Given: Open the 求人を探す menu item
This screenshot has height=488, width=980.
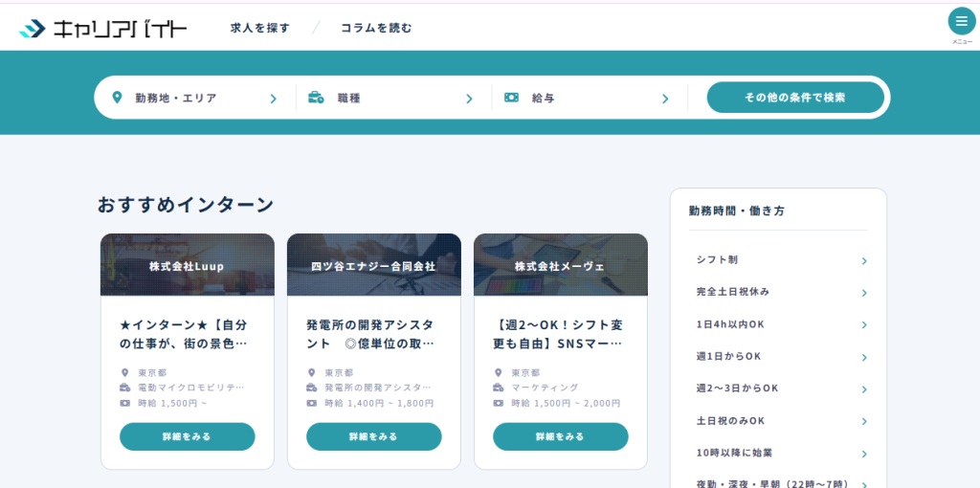Looking at the screenshot, I should tap(259, 28).
